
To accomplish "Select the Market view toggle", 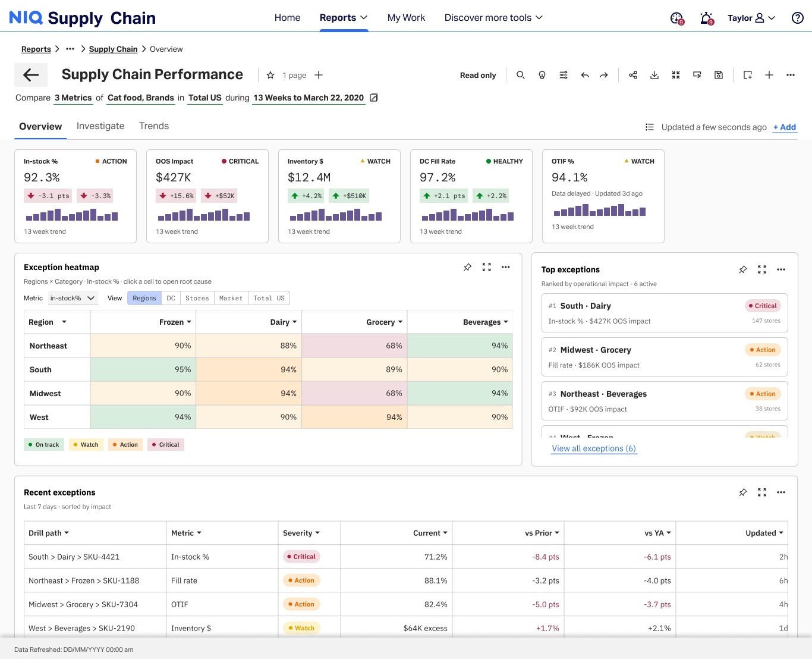I will pos(231,298).
